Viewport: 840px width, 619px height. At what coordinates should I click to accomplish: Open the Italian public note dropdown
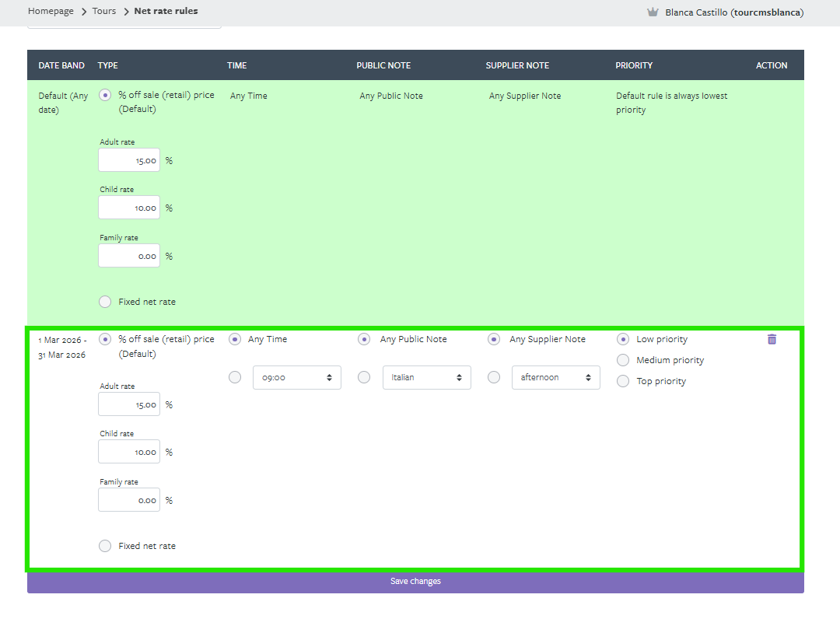point(426,377)
